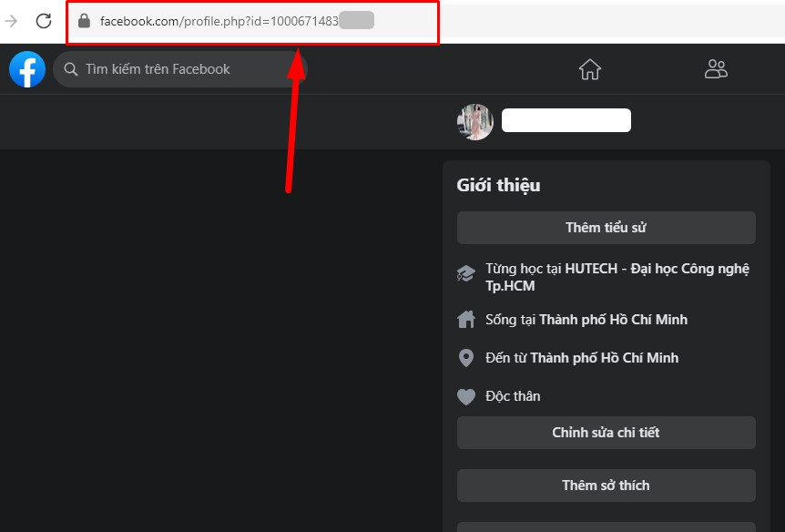Viewport: 785px width, 532px height.
Task: Click the profile picture thumbnail
Action: pyautogui.click(x=475, y=122)
